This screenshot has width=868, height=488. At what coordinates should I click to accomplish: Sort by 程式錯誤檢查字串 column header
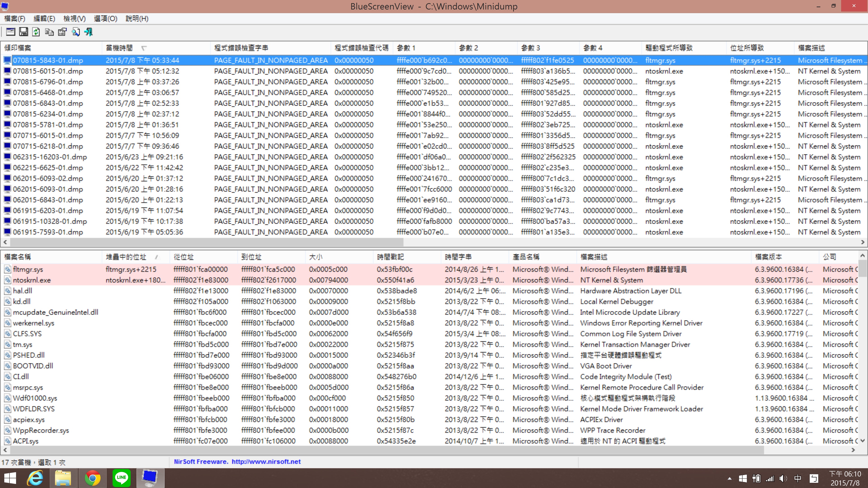(271, 48)
